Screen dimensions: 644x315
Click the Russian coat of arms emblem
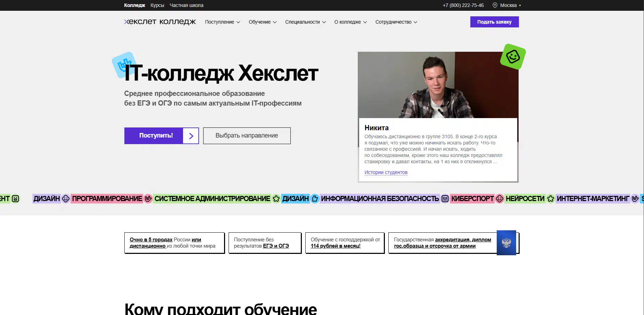tap(506, 243)
